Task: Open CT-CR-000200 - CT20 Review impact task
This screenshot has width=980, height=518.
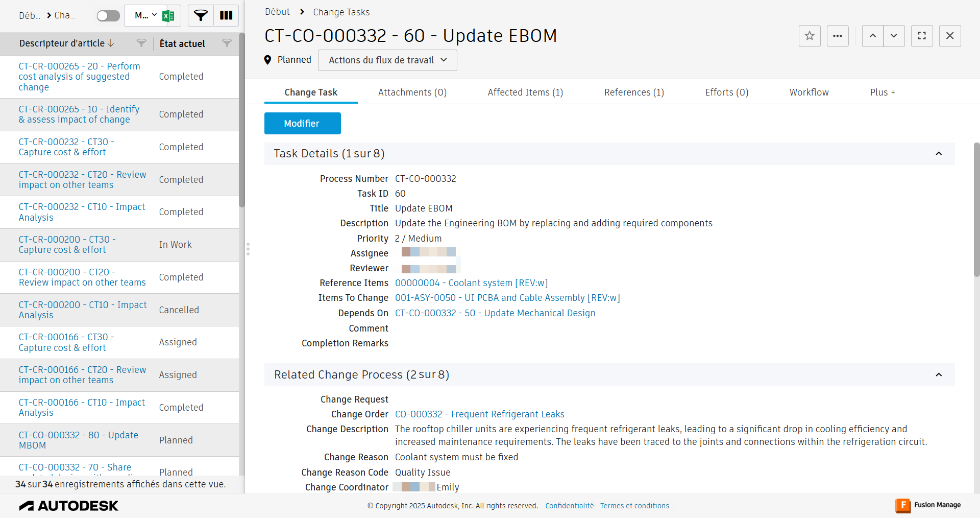Action: pyautogui.click(x=82, y=277)
